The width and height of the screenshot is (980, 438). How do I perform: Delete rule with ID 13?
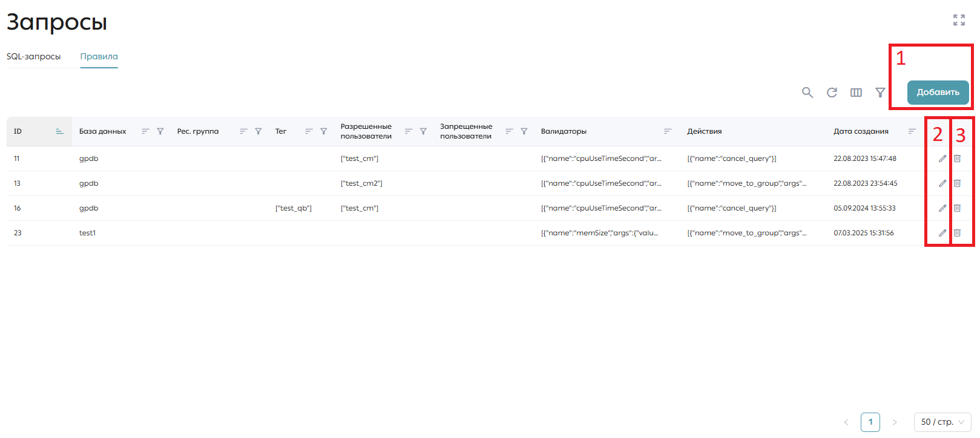[957, 183]
